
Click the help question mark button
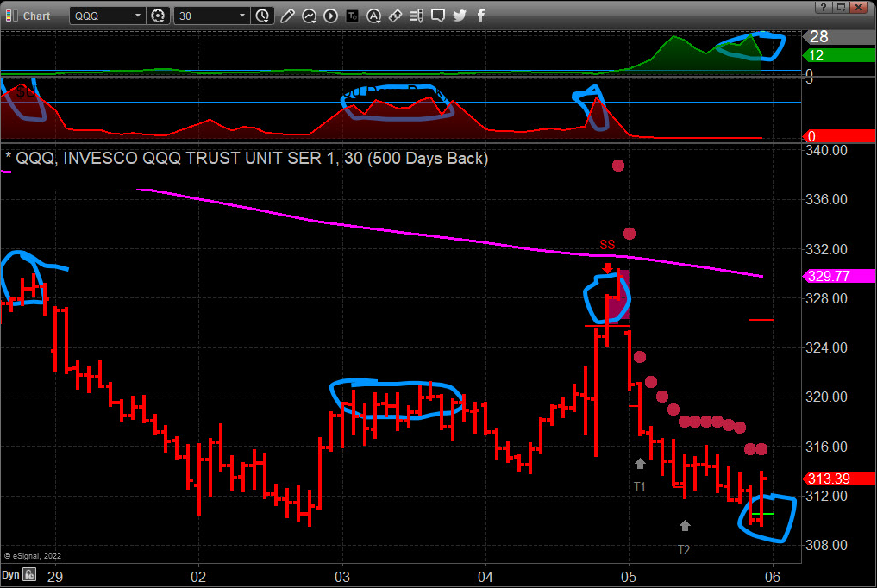click(x=824, y=7)
